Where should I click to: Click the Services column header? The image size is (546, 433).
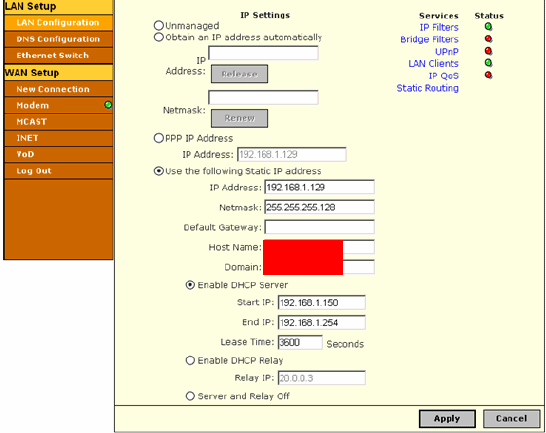click(x=439, y=16)
